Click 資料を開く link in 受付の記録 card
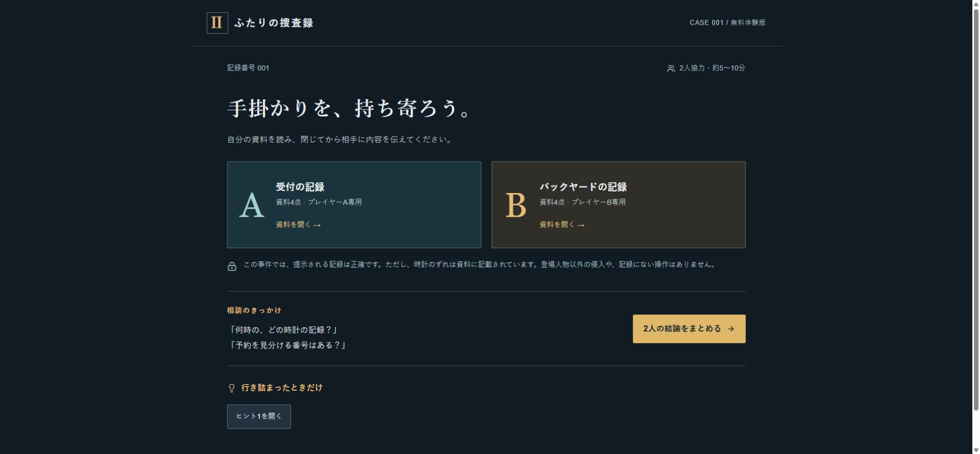 (x=298, y=225)
